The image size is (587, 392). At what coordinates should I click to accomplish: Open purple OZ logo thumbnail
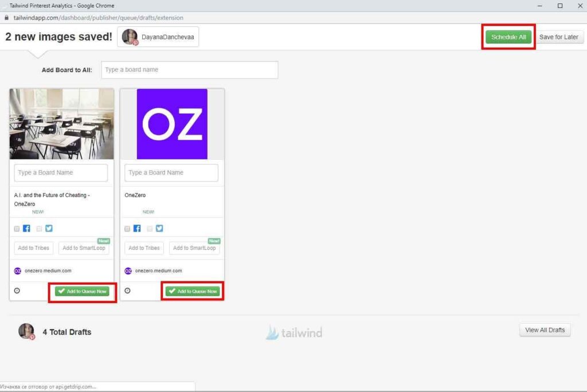coord(172,124)
